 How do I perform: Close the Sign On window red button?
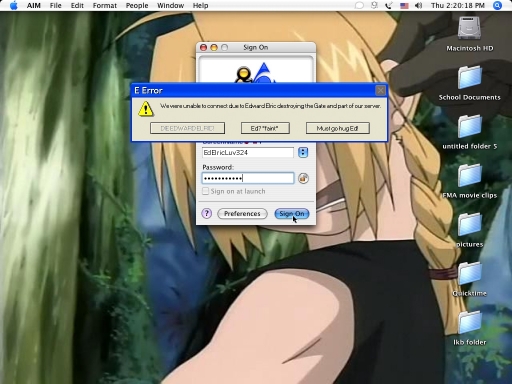tap(203, 47)
